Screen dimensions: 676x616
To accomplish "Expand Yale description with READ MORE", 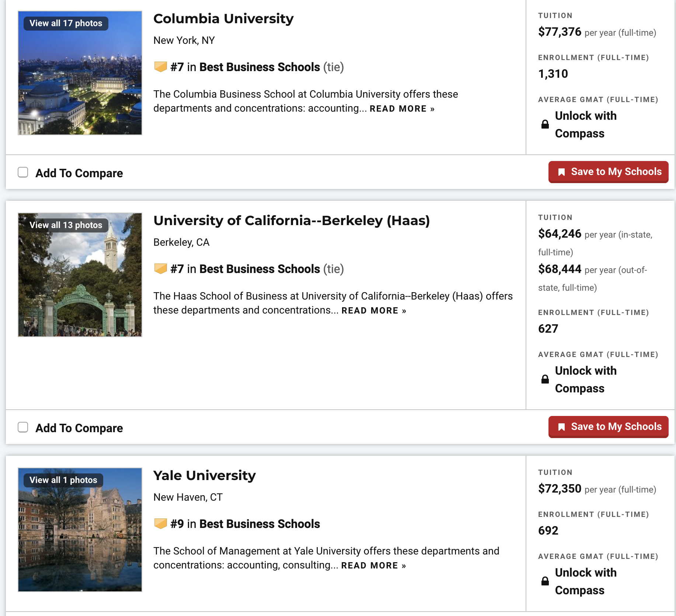I will point(373,566).
